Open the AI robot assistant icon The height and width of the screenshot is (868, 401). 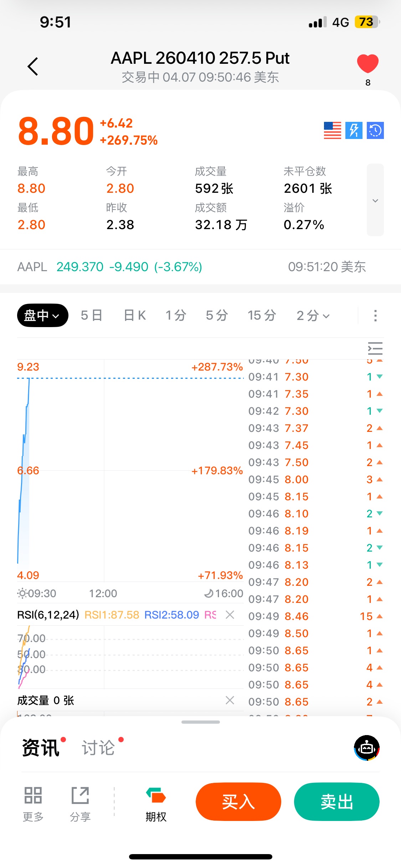[366, 748]
